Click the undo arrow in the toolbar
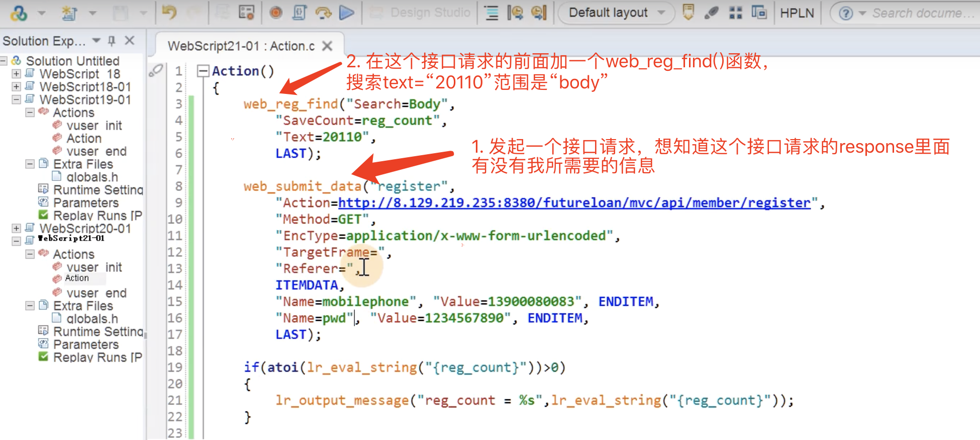This screenshot has height=440, width=980. pos(169,13)
